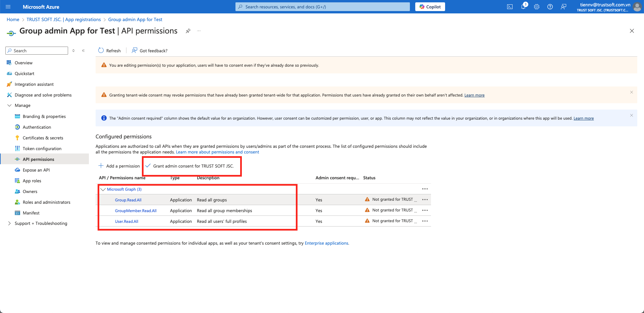
Task: Open the Enterprise applications link
Action: tap(326, 243)
